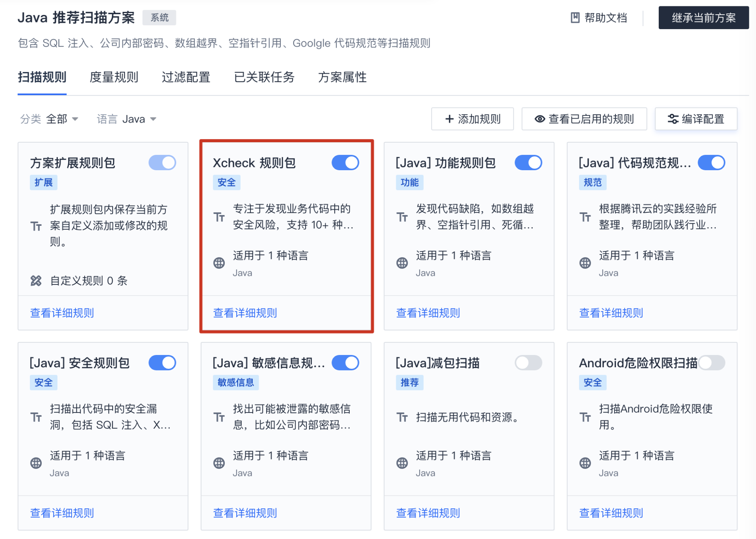This screenshot has width=756, height=539.
Task: Click the compile config sliders icon
Action: tap(673, 119)
